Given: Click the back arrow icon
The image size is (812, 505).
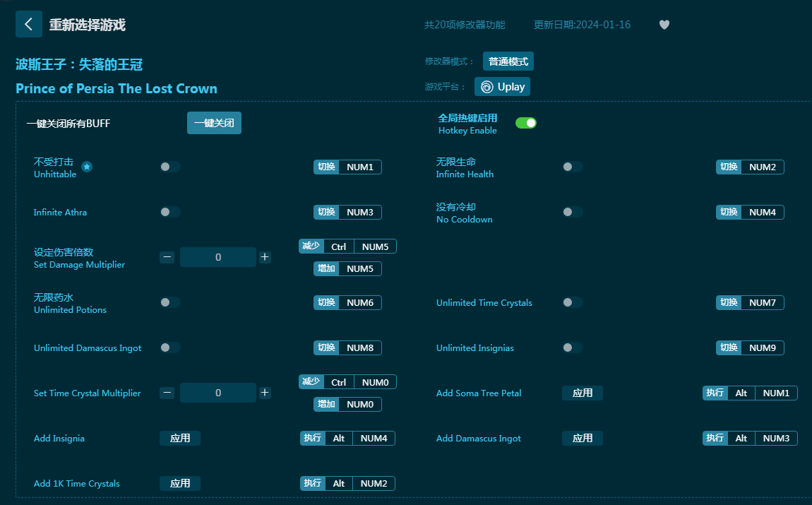Looking at the screenshot, I should 28,24.
